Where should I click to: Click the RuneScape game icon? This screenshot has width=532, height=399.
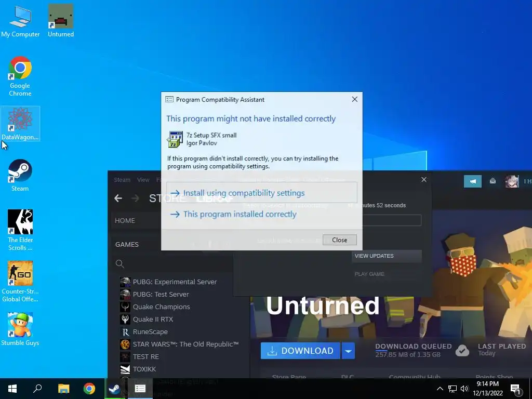point(125,332)
